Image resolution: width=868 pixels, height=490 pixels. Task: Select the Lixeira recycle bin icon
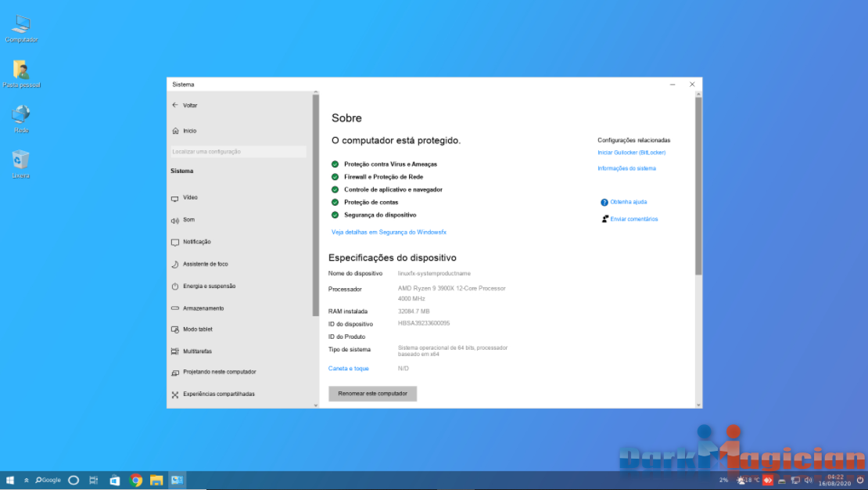tap(20, 164)
